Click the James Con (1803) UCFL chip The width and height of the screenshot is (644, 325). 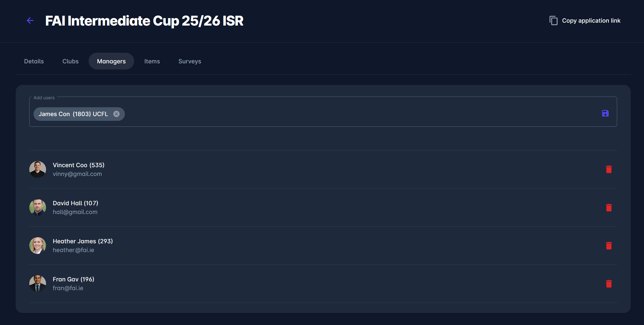(x=73, y=114)
